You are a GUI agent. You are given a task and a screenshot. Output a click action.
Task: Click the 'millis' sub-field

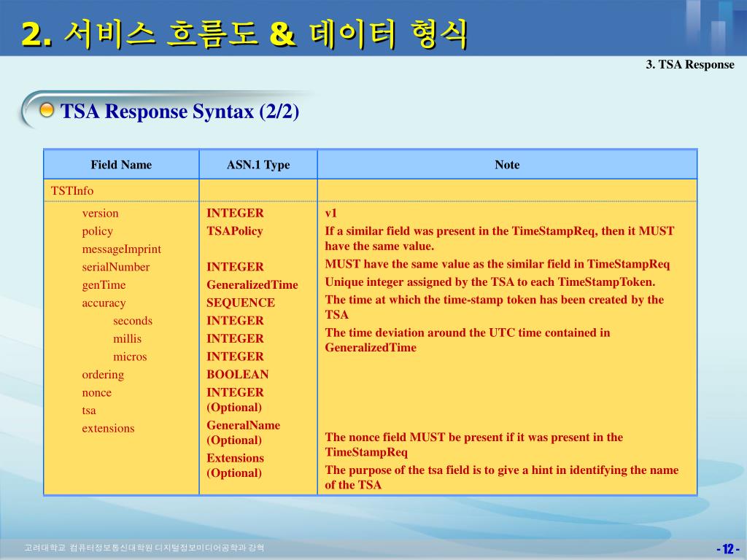coord(127,339)
